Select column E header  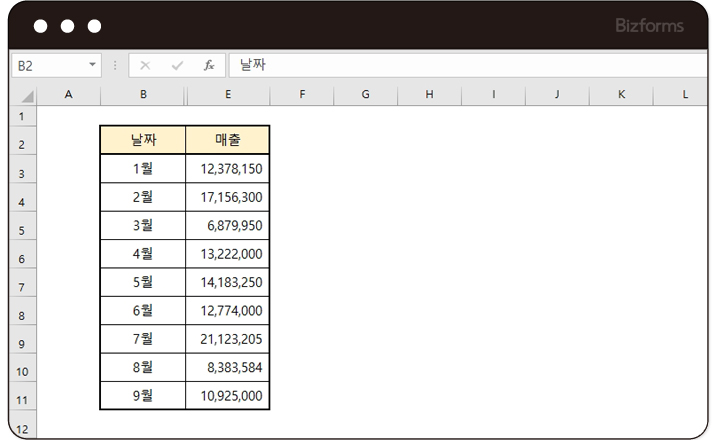(228, 94)
